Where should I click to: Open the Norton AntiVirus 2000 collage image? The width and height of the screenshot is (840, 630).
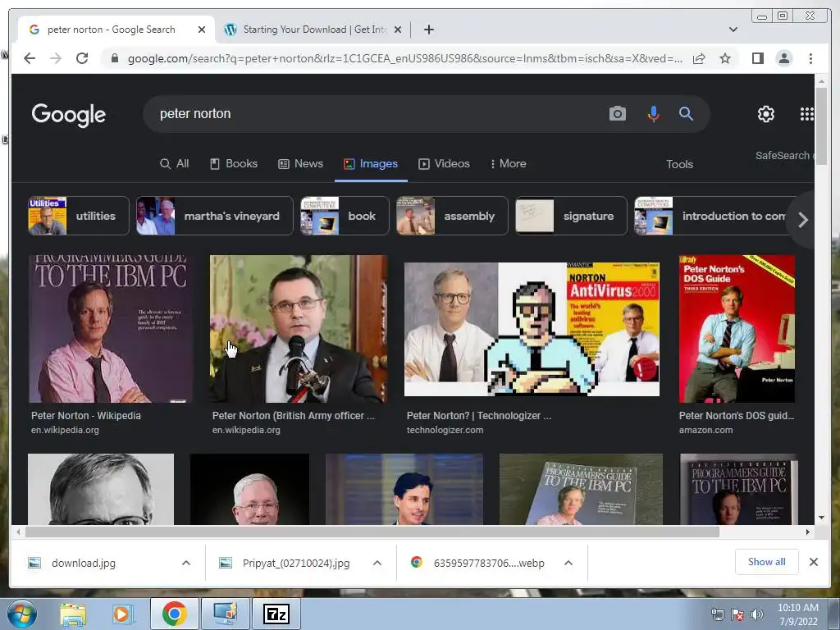point(532,329)
